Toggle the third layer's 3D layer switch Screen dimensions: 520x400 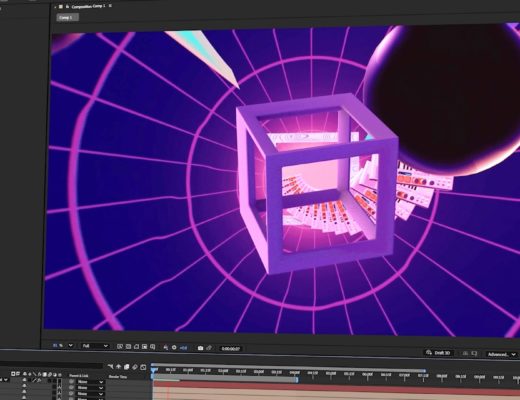click(x=60, y=393)
